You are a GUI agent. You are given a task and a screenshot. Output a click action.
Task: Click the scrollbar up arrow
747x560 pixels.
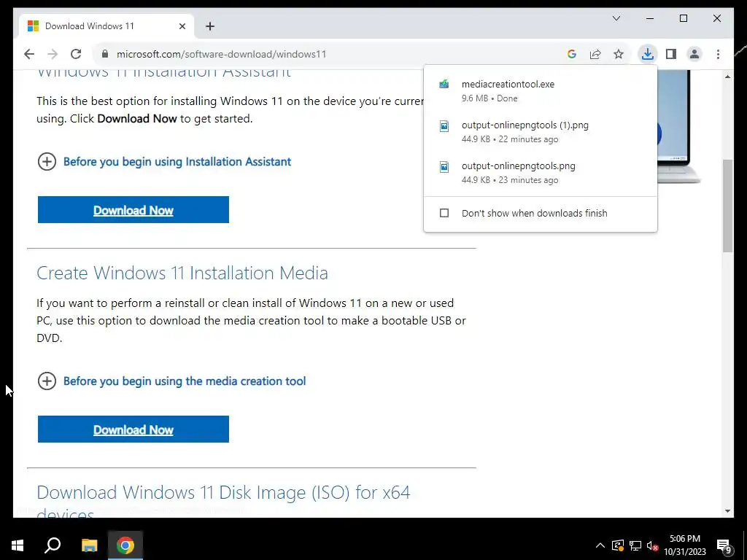point(727,76)
